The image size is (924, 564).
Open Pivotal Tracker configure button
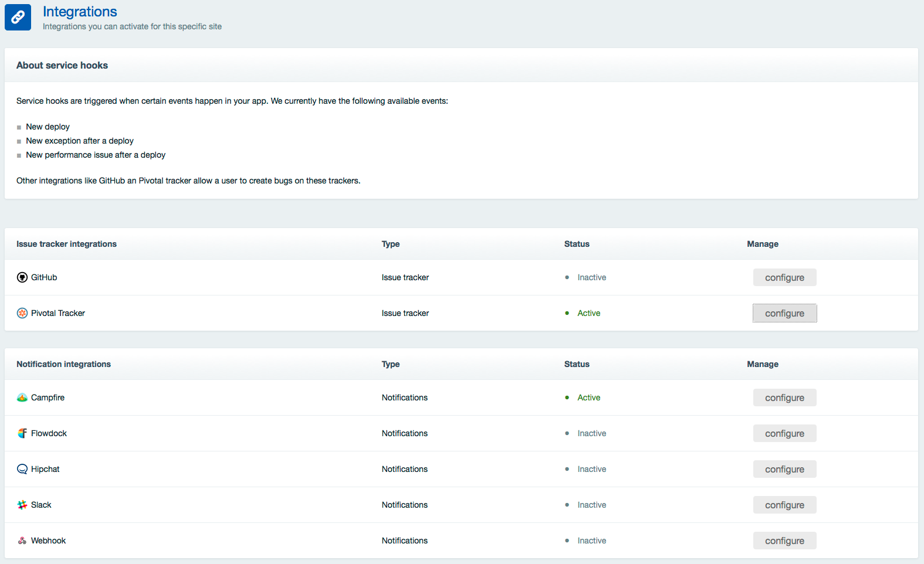784,313
